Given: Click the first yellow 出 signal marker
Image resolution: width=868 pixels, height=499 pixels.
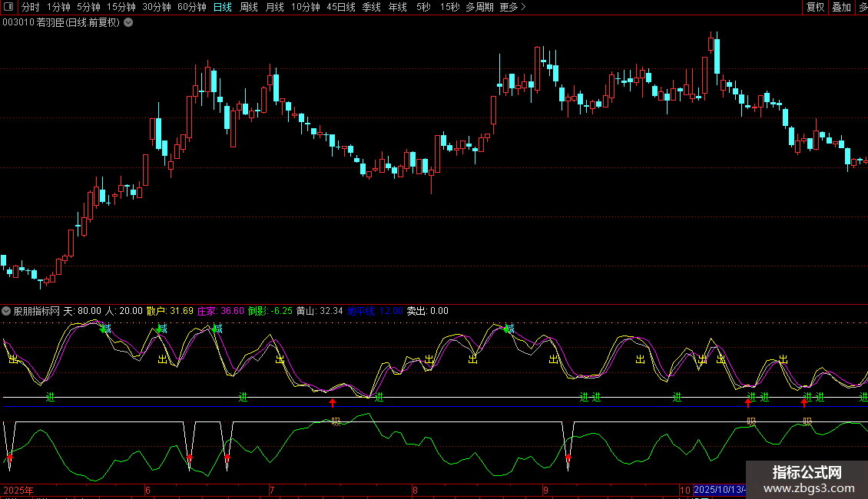Looking at the screenshot, I should (13, 359).
